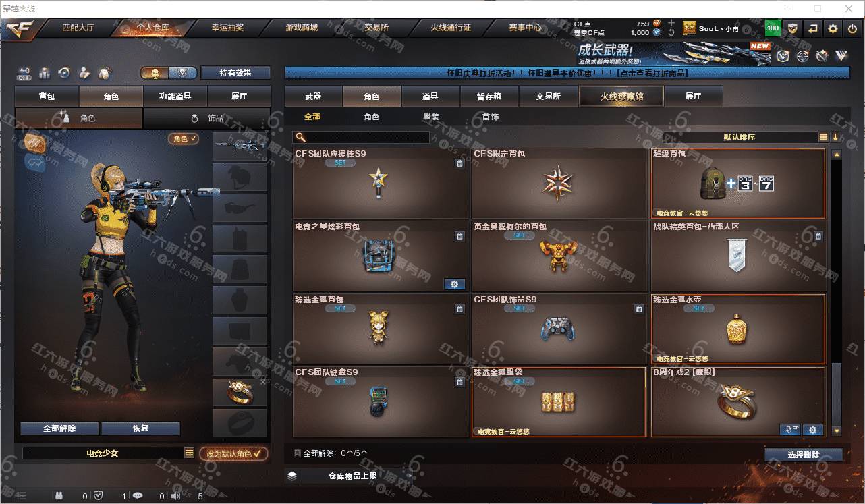Open the ranking podium icon above inventory tabs
This screenshot has height=504, width=865.
(45, 73)
